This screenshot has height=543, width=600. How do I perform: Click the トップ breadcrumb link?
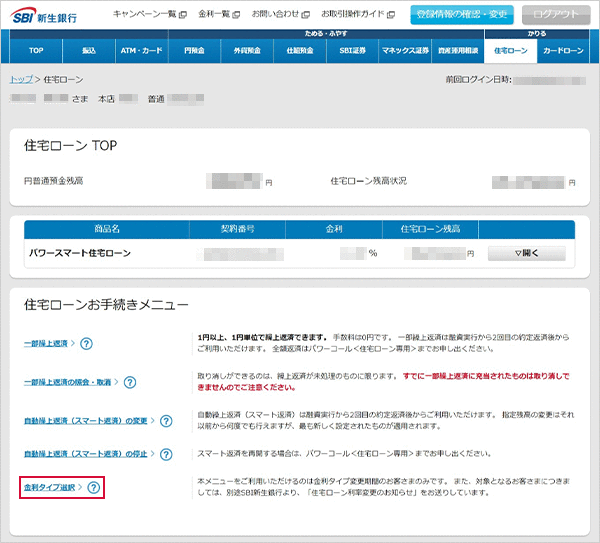(x=19, y=78)
